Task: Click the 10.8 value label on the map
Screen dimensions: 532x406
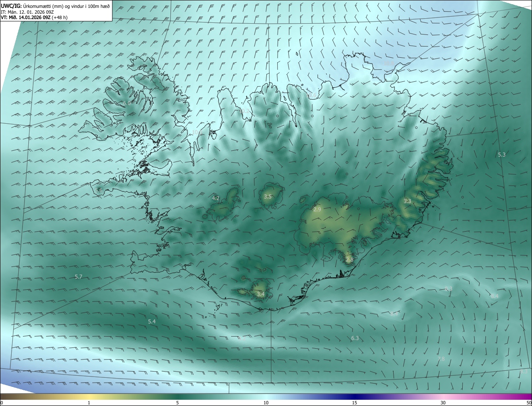Action: [x=389, y=63]
